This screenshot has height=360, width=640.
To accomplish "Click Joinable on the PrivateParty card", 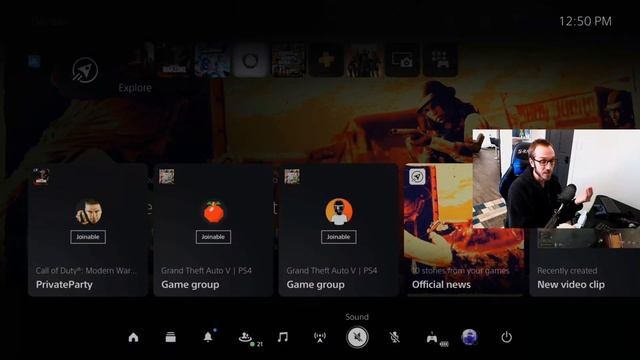I will coord(88,237).
